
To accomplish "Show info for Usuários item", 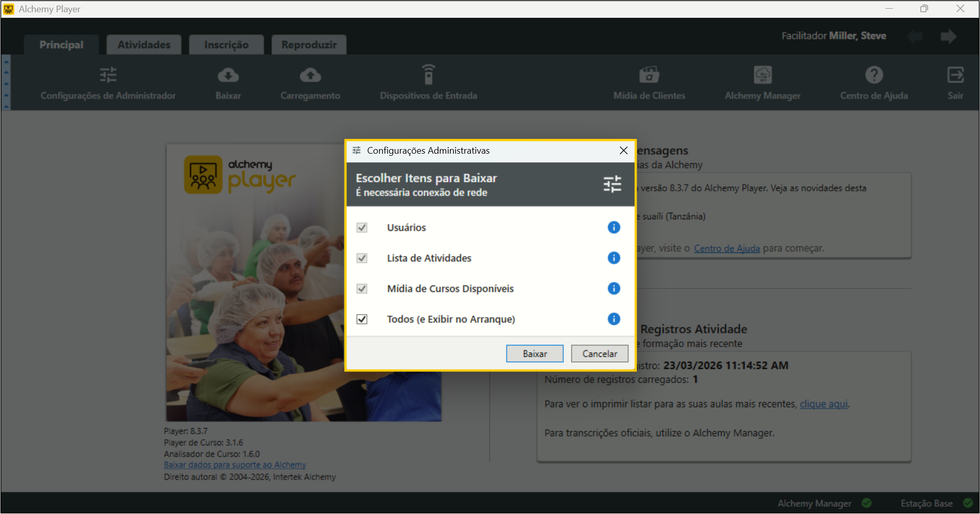I will tap(614, 227).
